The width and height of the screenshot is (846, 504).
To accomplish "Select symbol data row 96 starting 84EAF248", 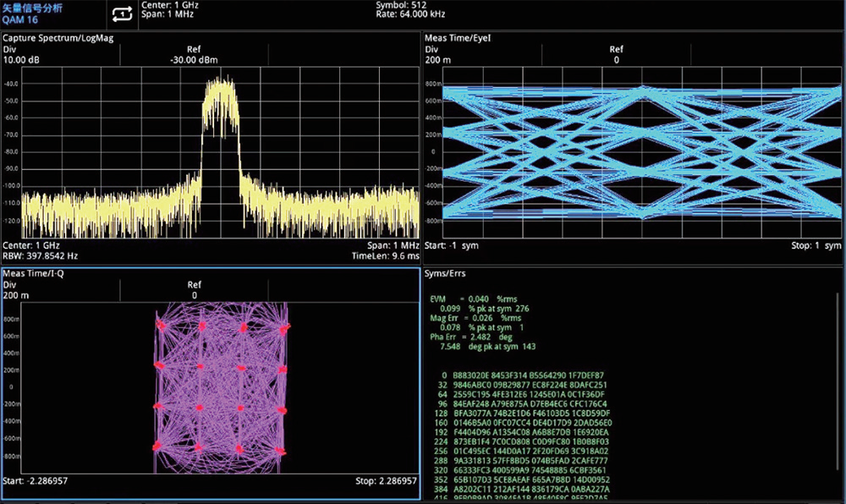I will coord(522,403).
